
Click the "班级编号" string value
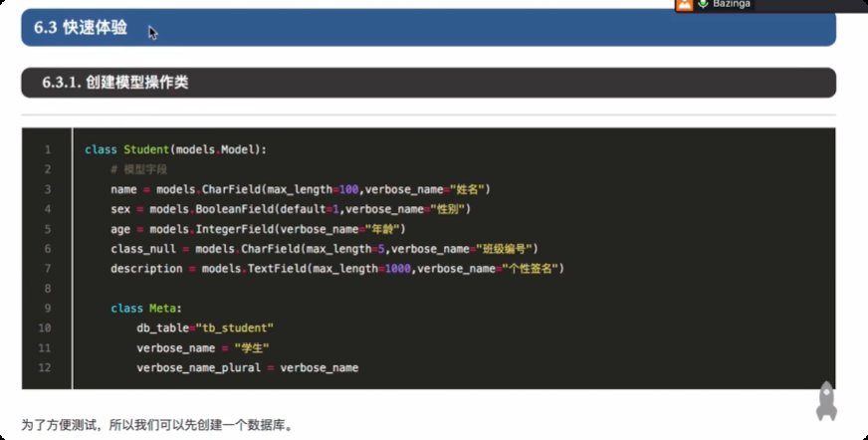(504, 249)
